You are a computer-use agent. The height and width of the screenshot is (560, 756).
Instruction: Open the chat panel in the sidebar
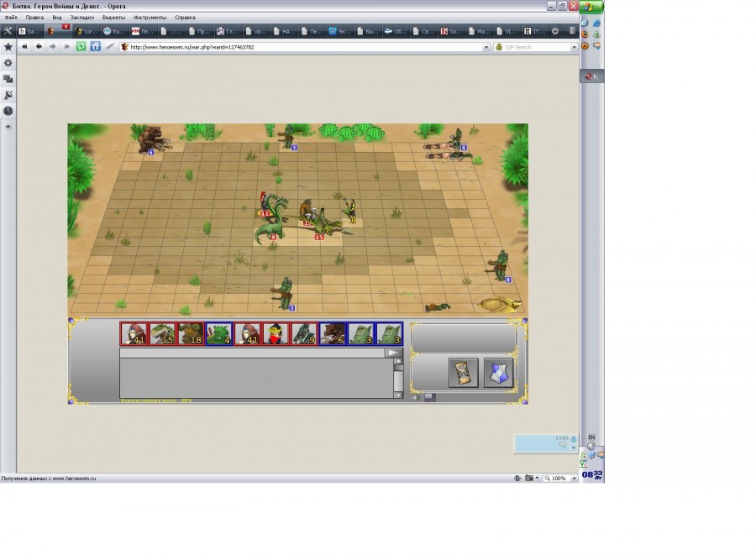[8, 79]
